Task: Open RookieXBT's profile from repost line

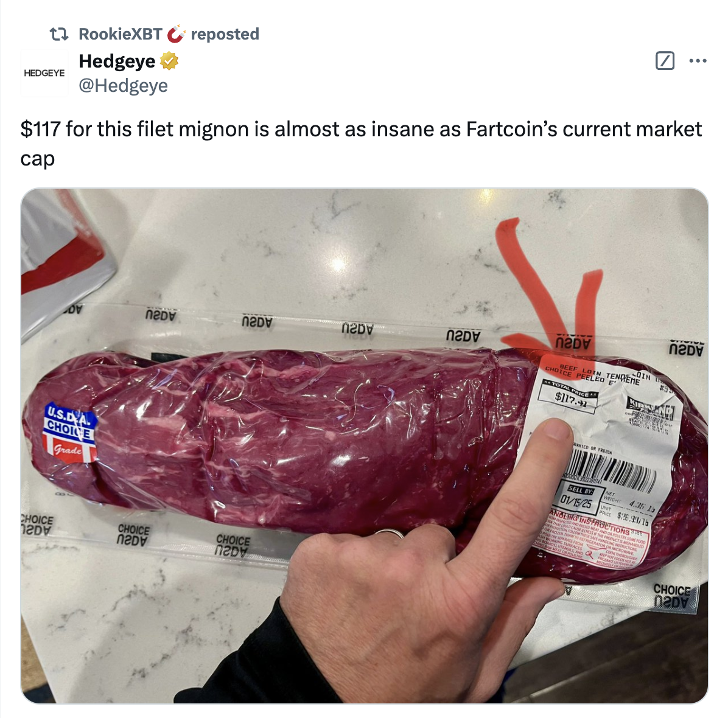Action: (x=120, y=34)
